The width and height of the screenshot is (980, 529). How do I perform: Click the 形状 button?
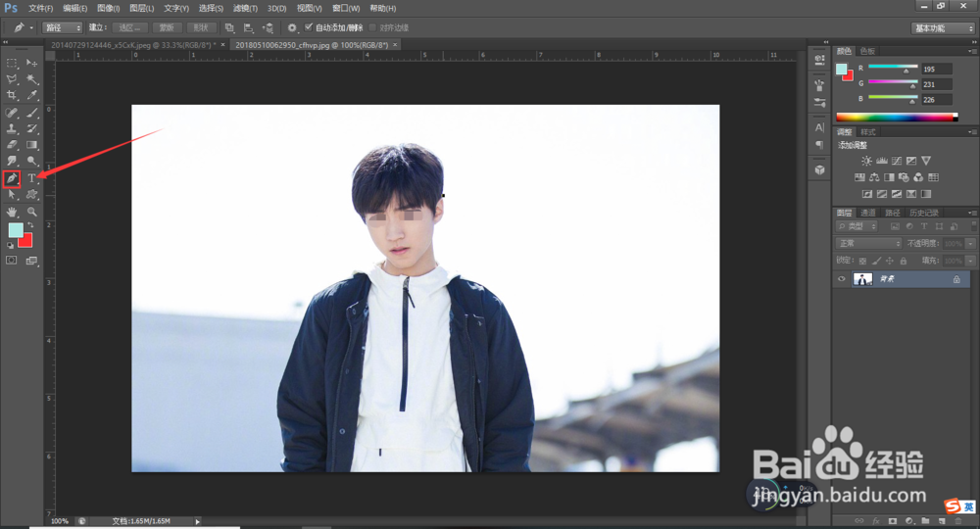201,27
